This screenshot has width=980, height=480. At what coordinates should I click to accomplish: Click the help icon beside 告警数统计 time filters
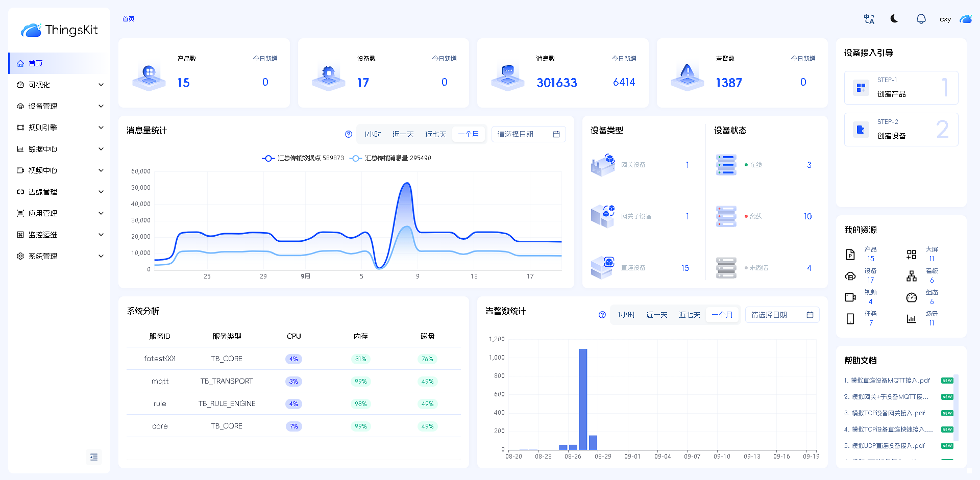pyautogui.click(x=602, y=315)
